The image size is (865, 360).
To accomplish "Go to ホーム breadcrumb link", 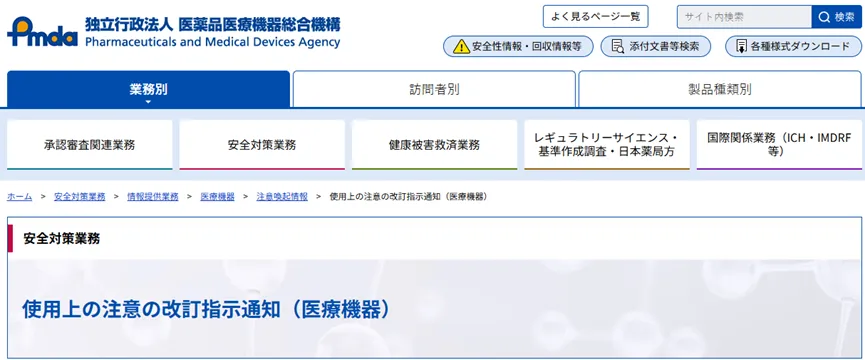I will coord(19,197).
